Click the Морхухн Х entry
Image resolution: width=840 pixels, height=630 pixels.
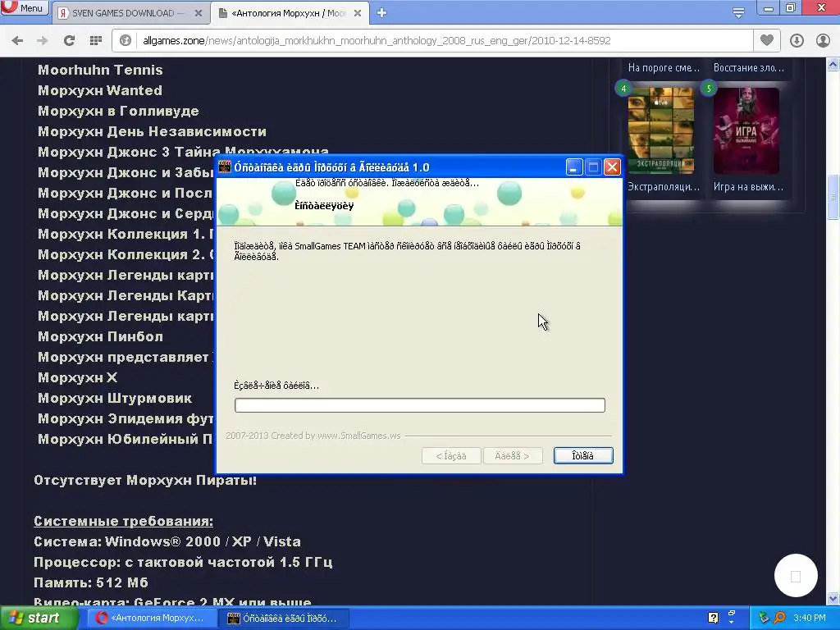(78, 377)
